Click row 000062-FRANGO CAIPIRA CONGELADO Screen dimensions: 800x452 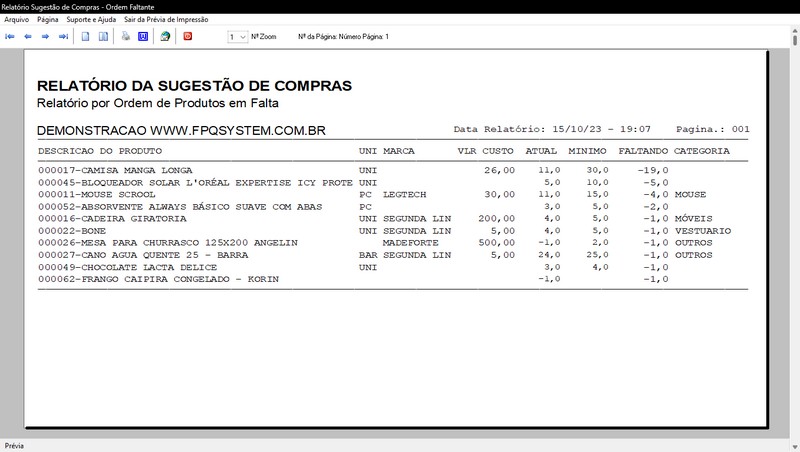[393, 279]
